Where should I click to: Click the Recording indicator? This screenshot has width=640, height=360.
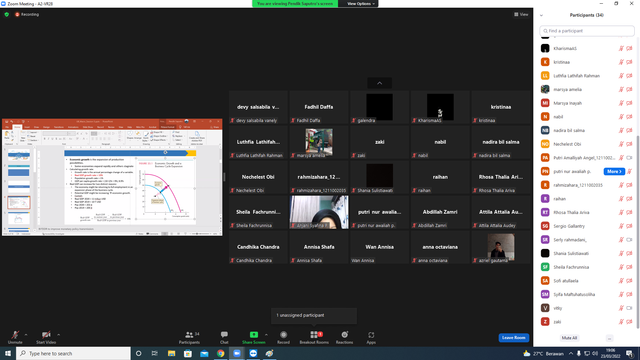tap(27, 14)
